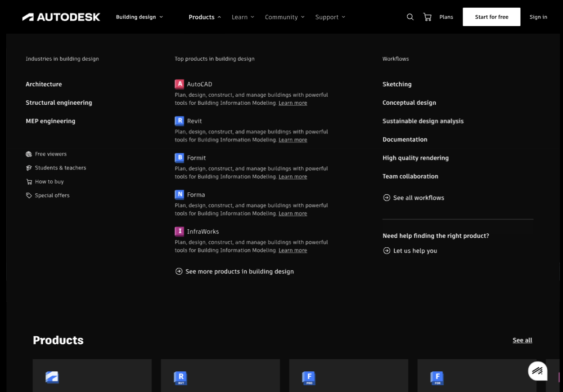Click How to buy link
Image resolution: width=563 pixels, height=392 pixels.
coord(50,182)
